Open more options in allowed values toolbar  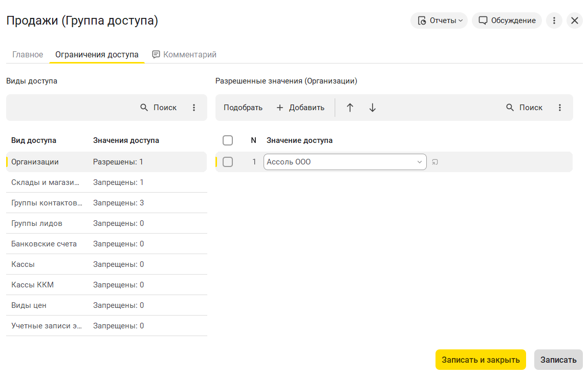point(560,108)
